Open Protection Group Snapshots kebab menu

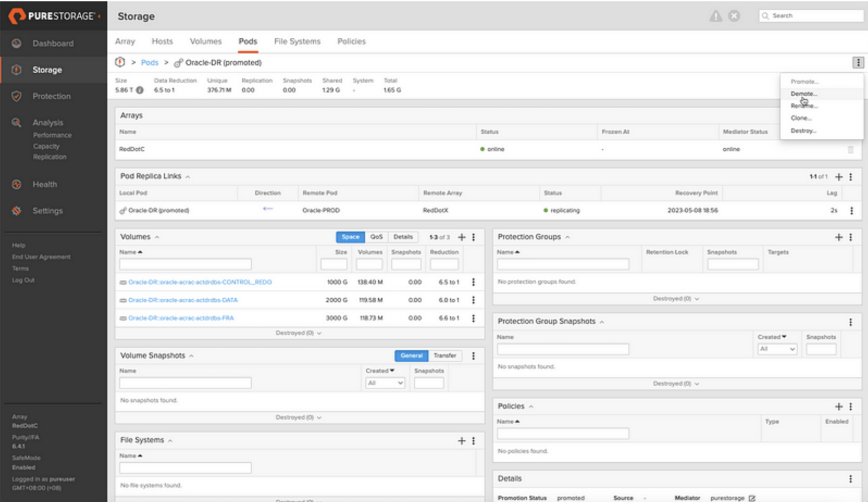[x=851, y=322]
